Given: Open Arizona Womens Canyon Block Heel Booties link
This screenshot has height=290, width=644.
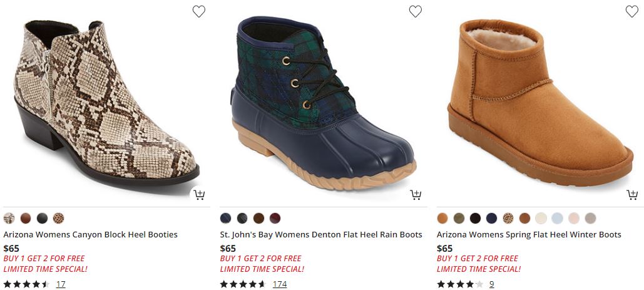Looking at the screenshot, I should pos(91,234).
